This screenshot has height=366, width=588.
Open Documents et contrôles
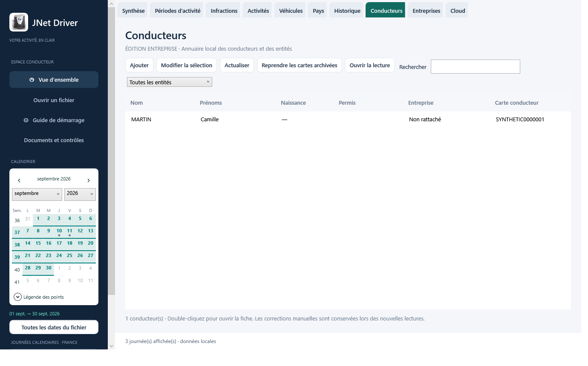[54, 140]
